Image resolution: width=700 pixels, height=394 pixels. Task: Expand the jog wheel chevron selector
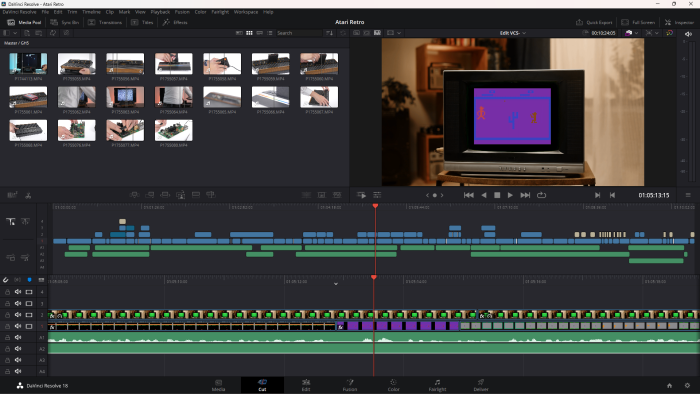(x=434, y=195)
